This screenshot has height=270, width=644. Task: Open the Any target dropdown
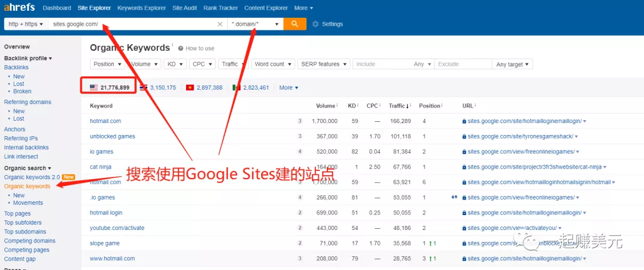coord(513,64)
